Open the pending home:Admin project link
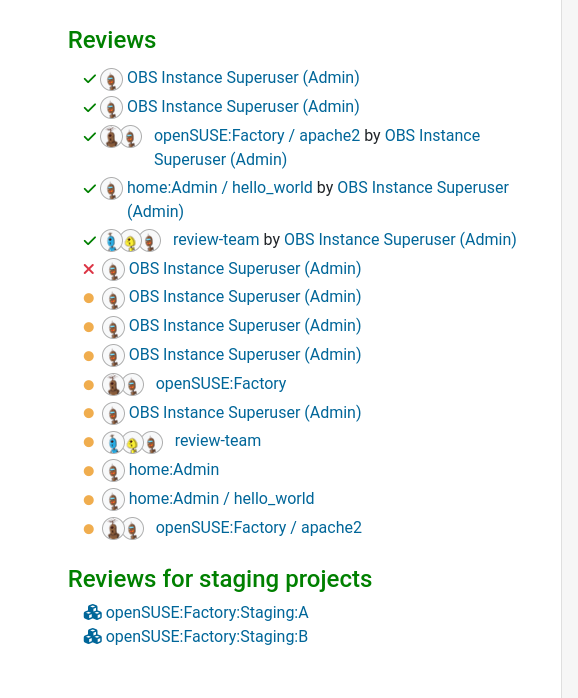Image resolution: width=578 pixels, height=698 pixels. point(174,470)
